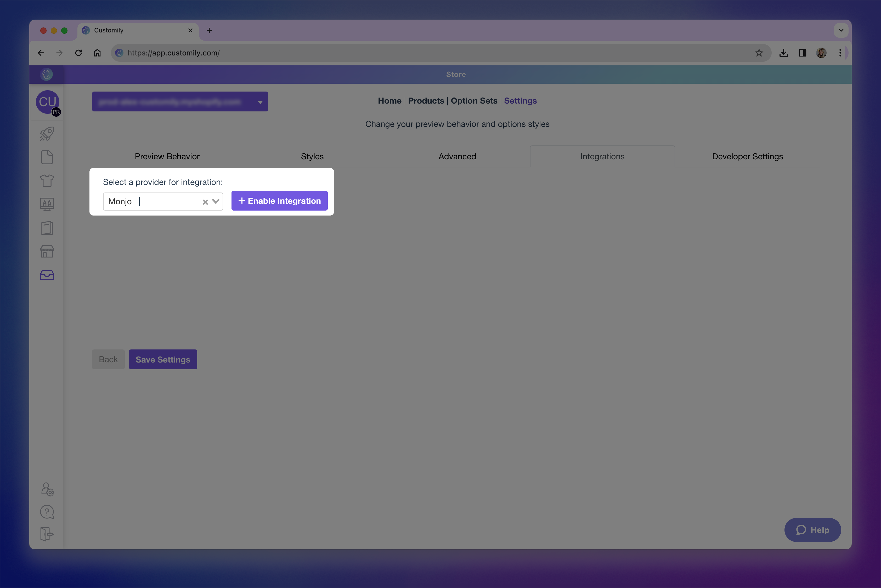
Task: Open the store shop icon in sidebar
Action: pyautogui.click(x=47, y=251)
